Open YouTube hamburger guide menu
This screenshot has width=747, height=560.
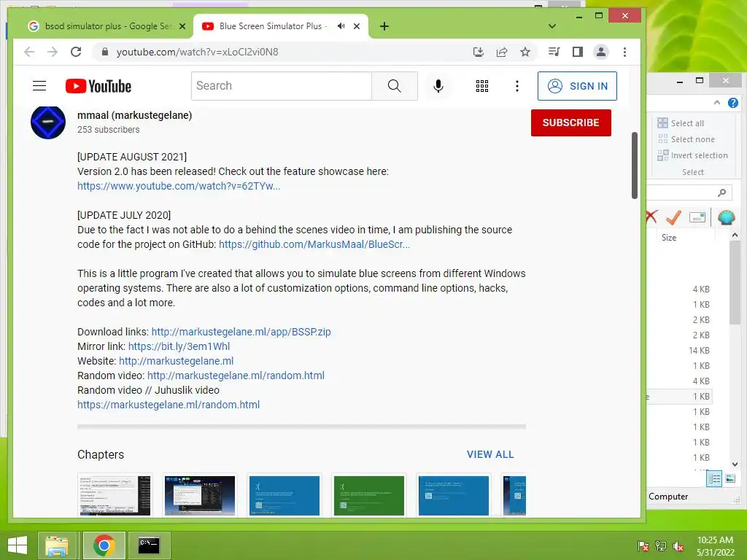[39, 86]
